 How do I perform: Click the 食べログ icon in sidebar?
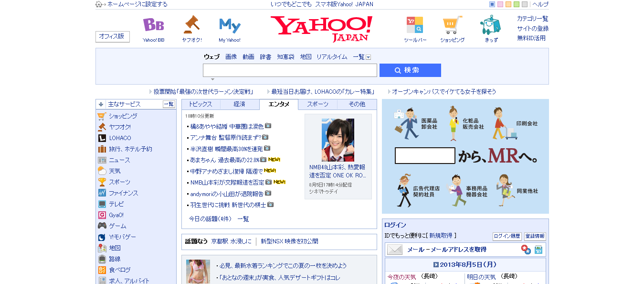click(102, 270)
